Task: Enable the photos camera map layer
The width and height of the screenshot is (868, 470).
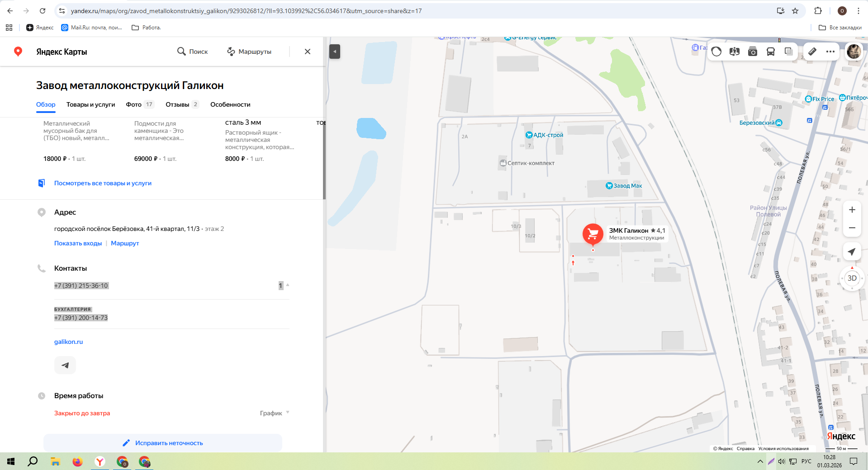Action: point(753,52)
